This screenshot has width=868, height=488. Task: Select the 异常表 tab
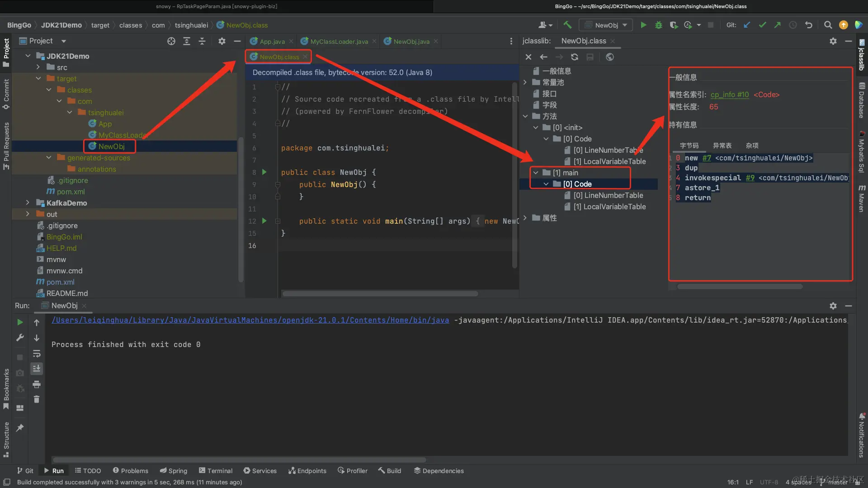pyautogui.click(x=722, y=145)
